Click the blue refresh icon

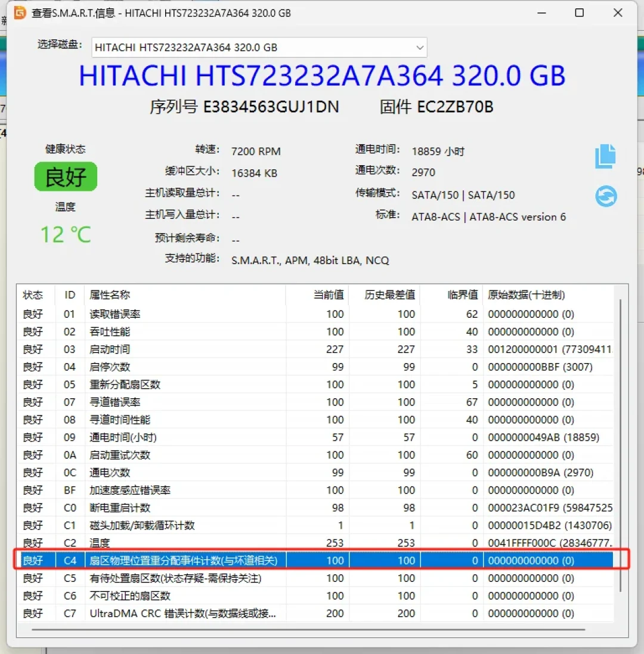(606, 196)
